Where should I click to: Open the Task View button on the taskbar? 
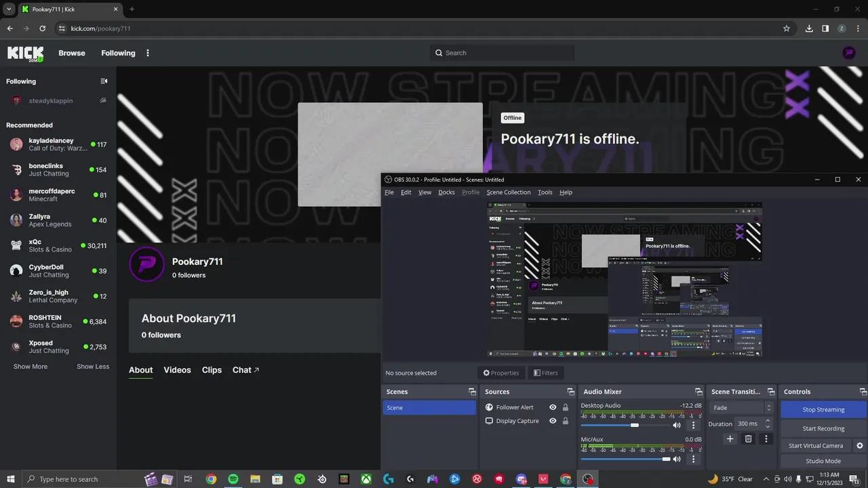click(189, 479)
